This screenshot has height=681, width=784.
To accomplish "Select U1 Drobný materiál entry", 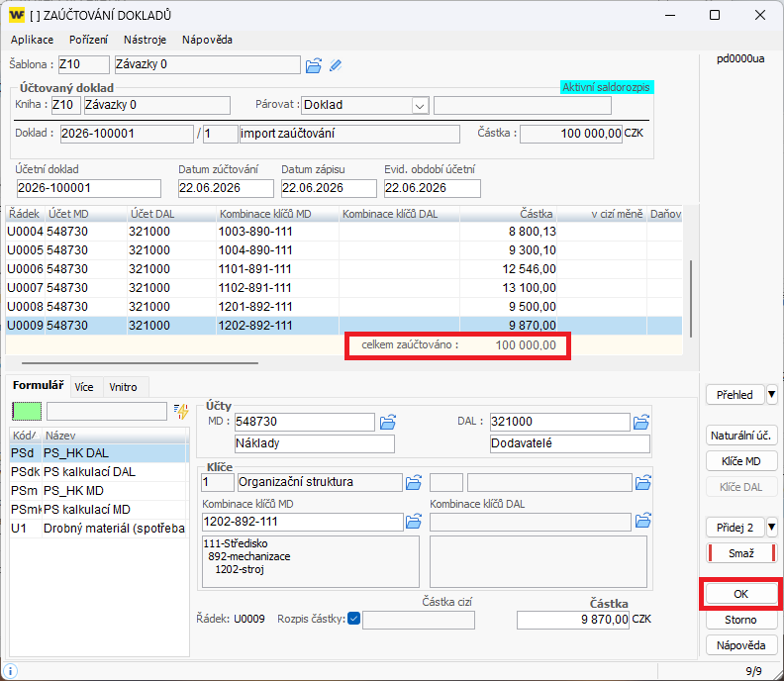I will (98, 529).
